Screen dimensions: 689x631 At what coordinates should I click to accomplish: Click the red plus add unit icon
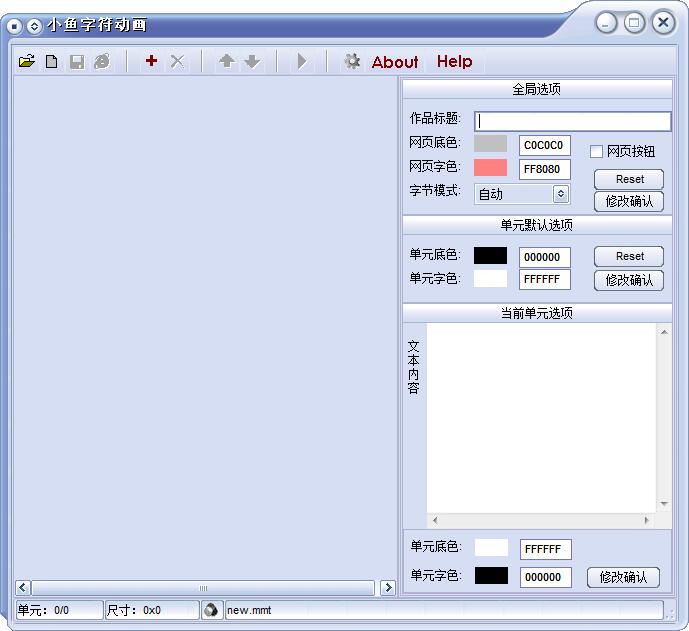[151, 62]
